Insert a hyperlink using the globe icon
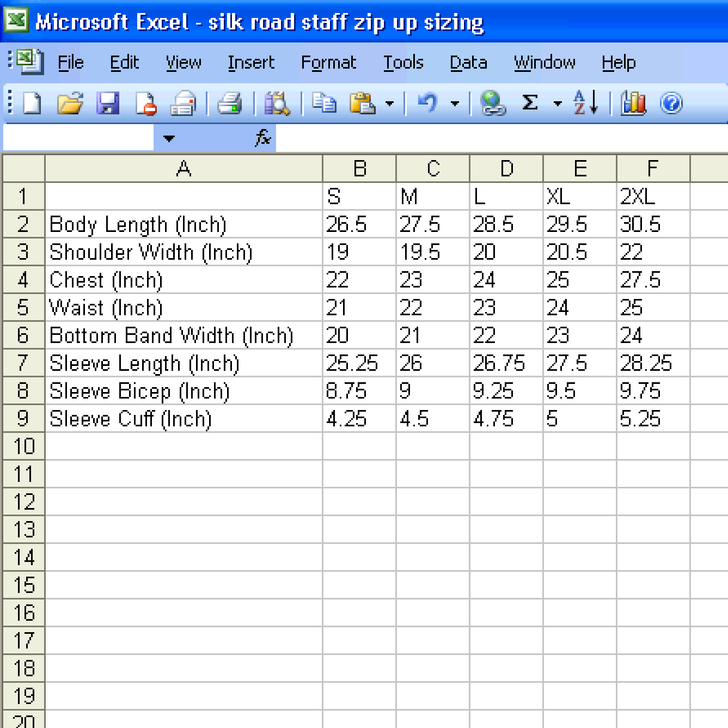The height and width of the screenshot is (728, 728). coord(493,103)
